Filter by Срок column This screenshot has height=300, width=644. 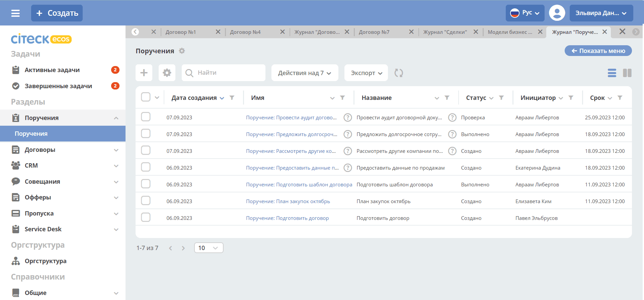tap(620, 98)
